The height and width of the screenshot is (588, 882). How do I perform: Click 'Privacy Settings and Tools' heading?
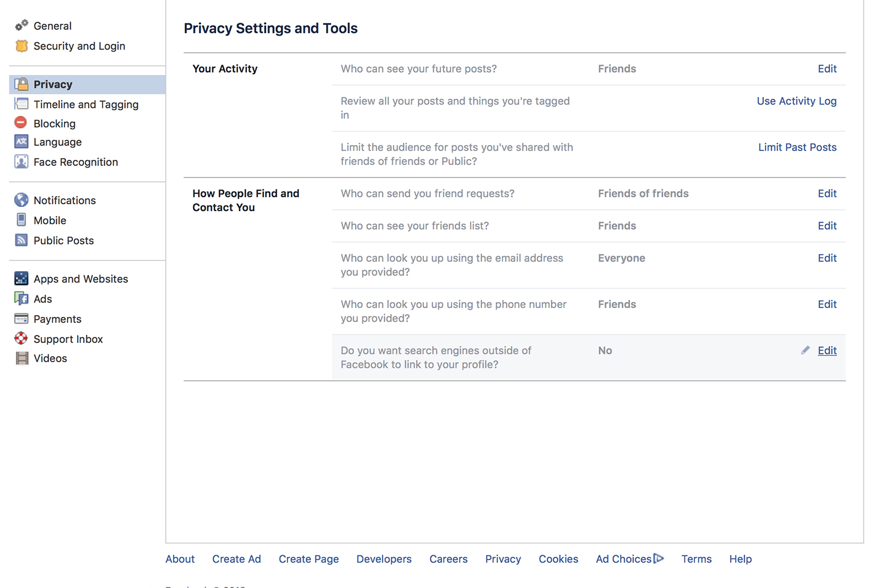[271, 28]
